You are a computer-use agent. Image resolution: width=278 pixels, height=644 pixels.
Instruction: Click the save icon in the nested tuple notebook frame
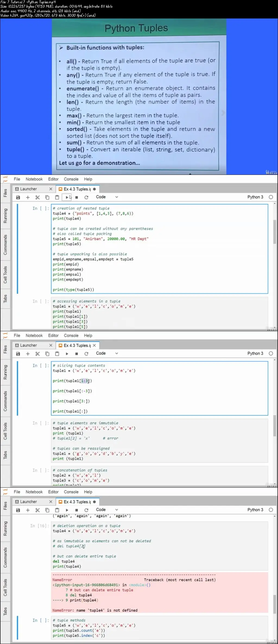(x=18, y=197)
